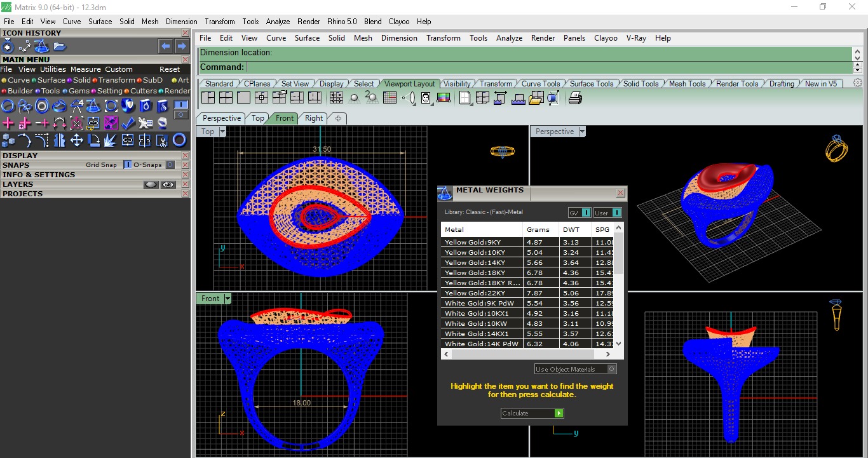This screenshot has height=458, width=868.
Task: Click the Command input field
Action: coord(549,67)
